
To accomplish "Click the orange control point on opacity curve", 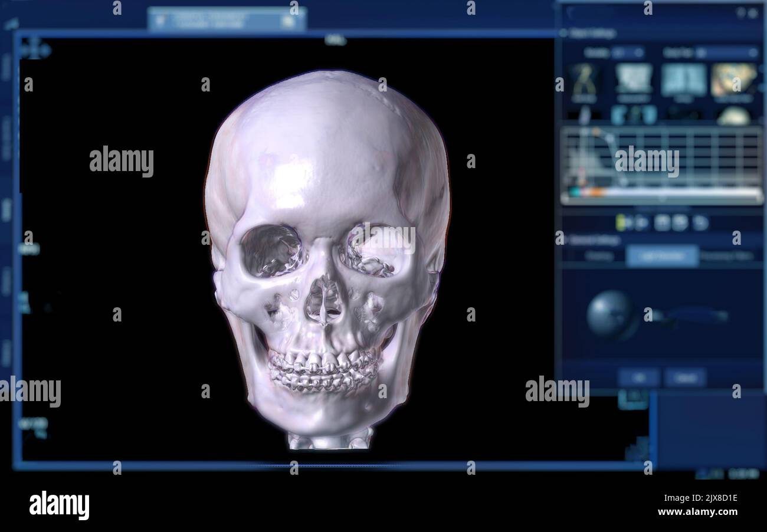I will click(x=595, y=132).
